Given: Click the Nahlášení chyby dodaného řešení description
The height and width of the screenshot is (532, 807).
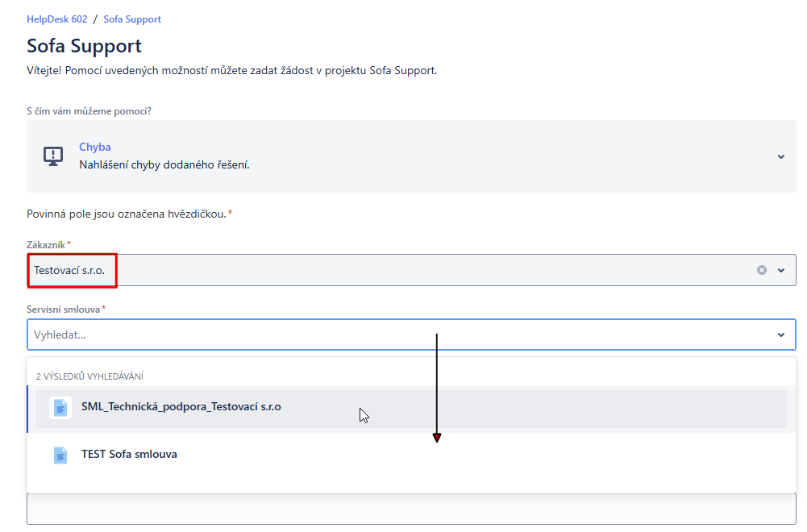Looking at the screenshot, I should point(164,164).
